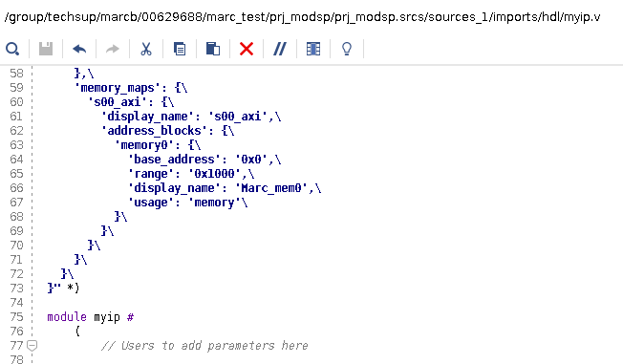Click the Redo arrow icon
This screenshot has width=623, height=364.
coord(113,49)
